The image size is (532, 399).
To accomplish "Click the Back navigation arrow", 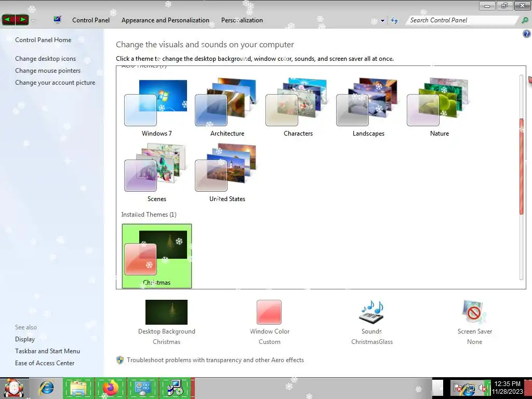I will (9, 20).
